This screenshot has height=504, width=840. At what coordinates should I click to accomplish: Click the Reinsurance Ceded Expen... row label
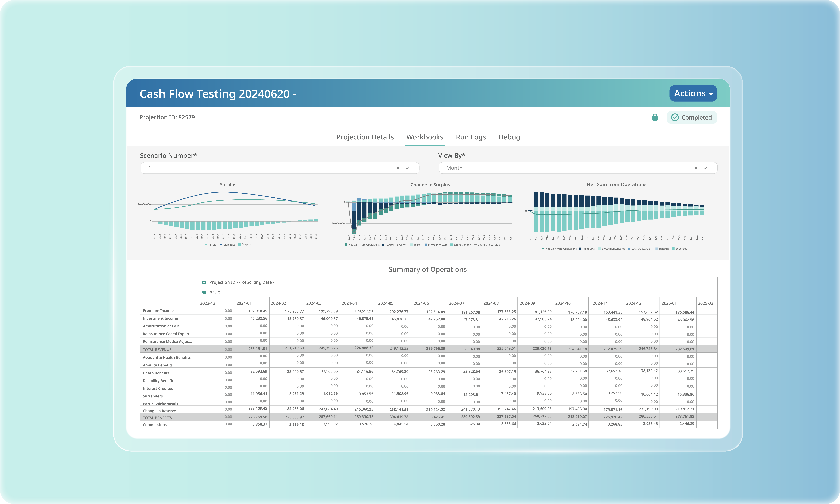167,334
